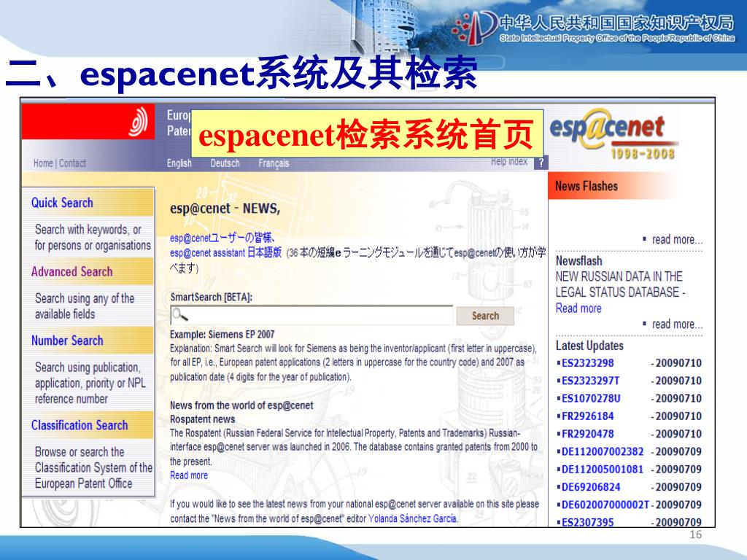Screen dimensions: 747x560
Task: Open latest update DE112005001081
Action: pyautogui.click(x=603, y=469)
